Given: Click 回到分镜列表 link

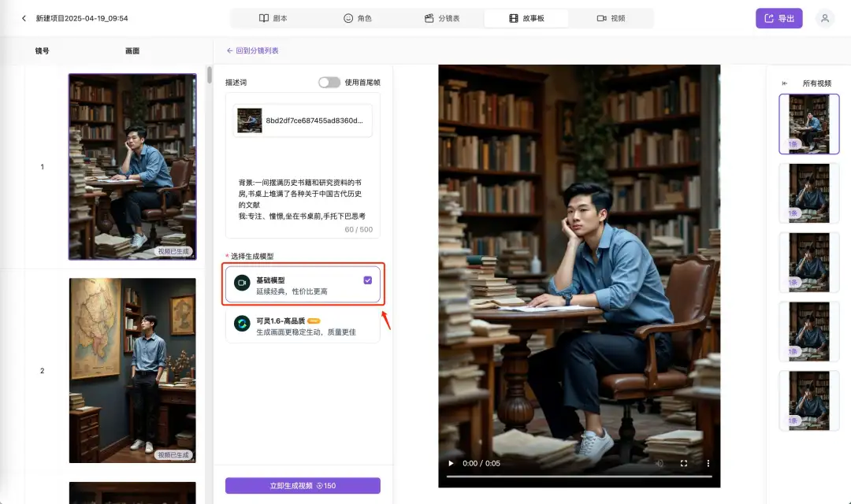Looking at the screenshot, I should pos(252,50).
